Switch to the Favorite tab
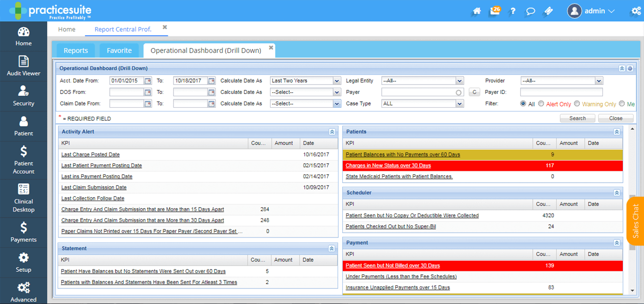This screenshot has height=304, width=644. click(119, 51)
